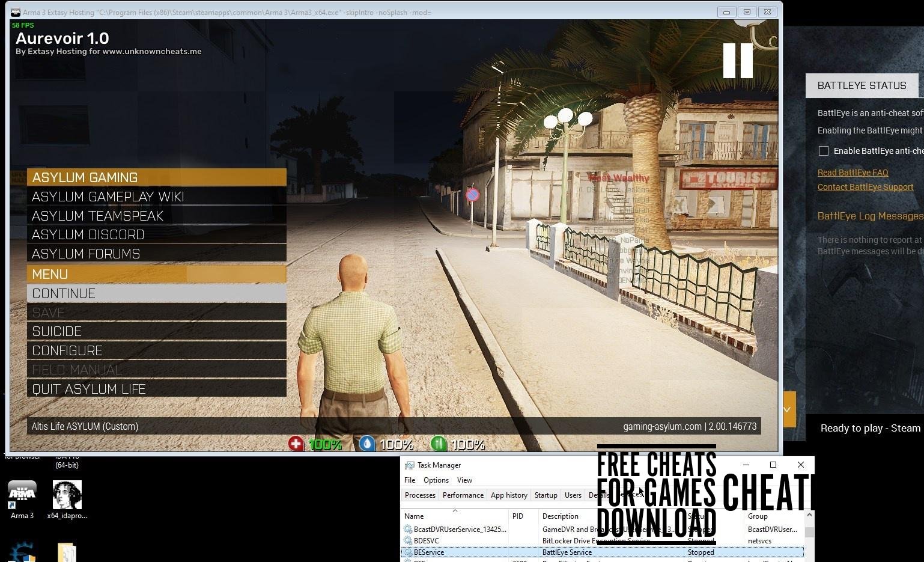924x562 pixels.
Task: Open the folder icon on the desktop
Action: tap(67, 552)
